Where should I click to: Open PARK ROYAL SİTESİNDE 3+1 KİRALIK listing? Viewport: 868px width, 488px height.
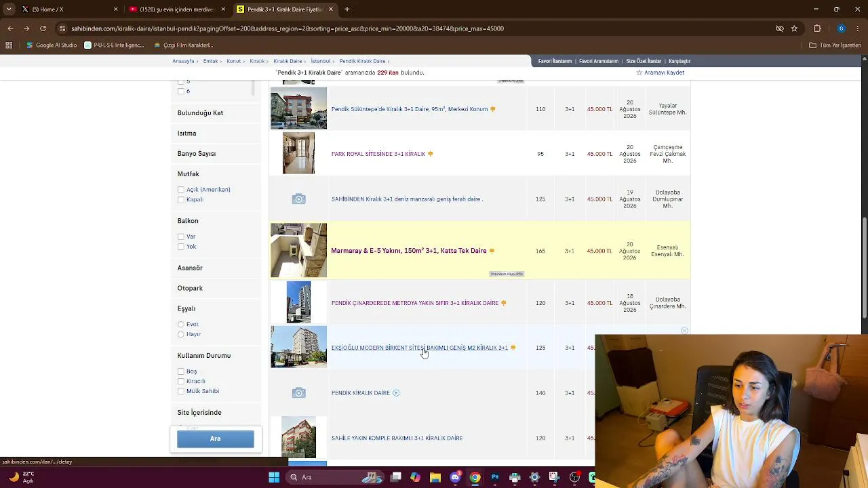pyautogui.click(x=378, y=154)
